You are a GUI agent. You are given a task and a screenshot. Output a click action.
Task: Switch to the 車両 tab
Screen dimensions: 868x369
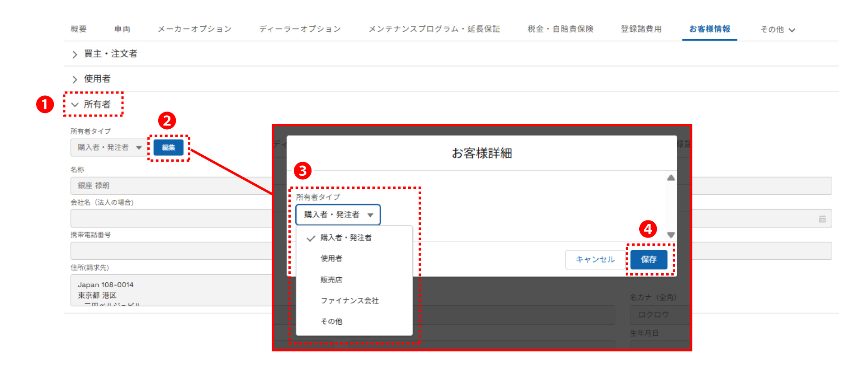122,29
